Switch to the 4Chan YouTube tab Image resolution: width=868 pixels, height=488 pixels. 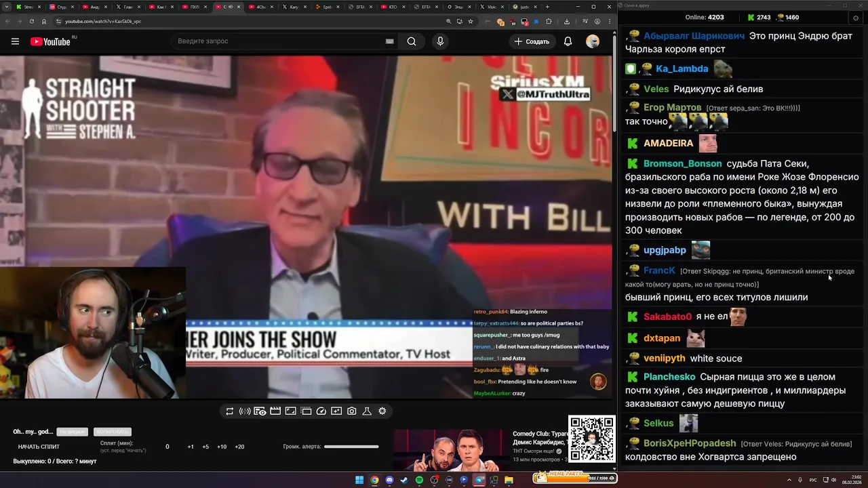[x=262, y=7]
